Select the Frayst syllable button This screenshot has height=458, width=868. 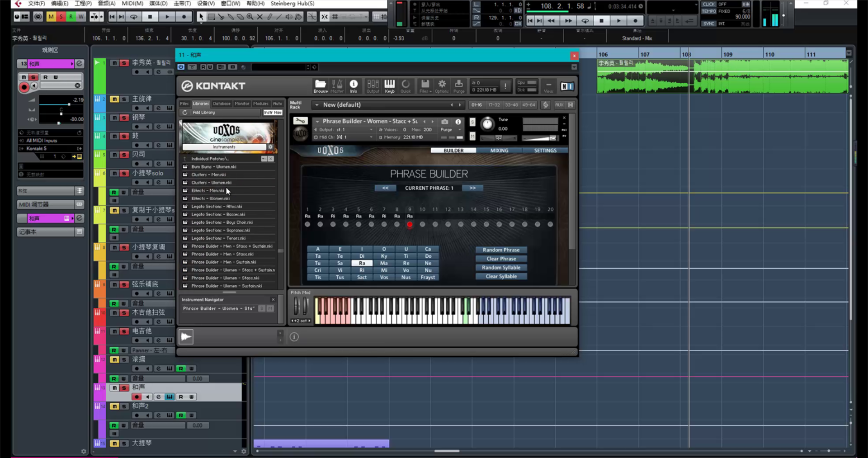pos(428,278)
